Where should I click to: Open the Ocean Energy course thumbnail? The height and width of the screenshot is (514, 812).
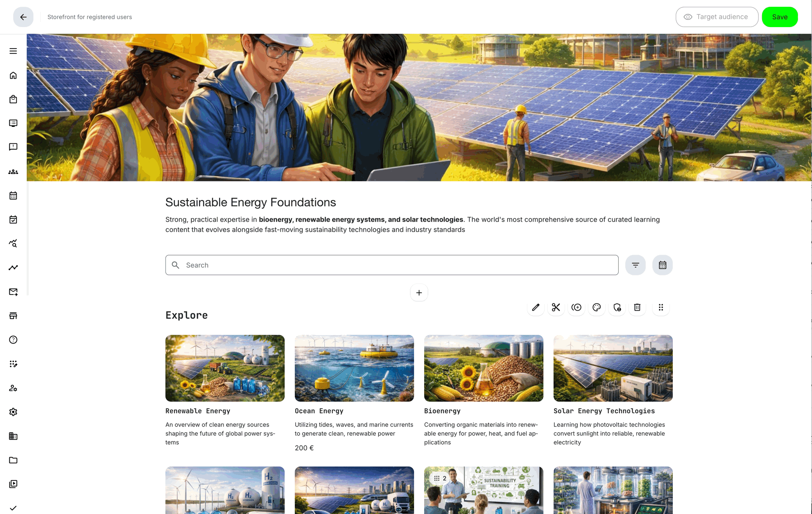(x=354, y=368)
